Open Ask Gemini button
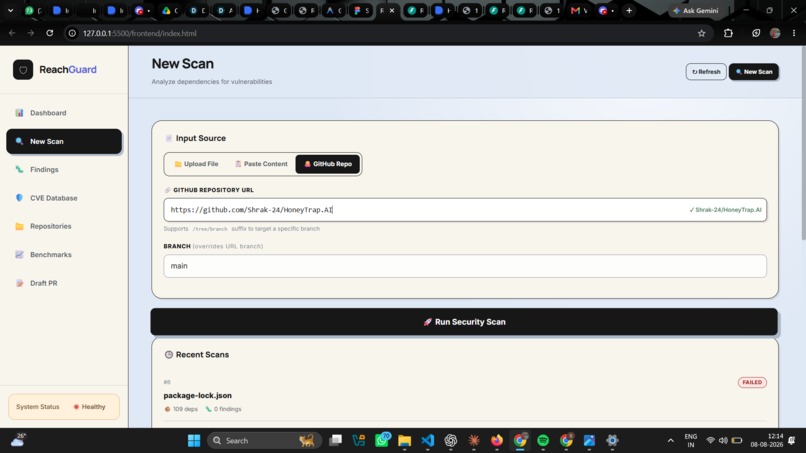This screenshot has width=806, height=453. tap(695, 10)
